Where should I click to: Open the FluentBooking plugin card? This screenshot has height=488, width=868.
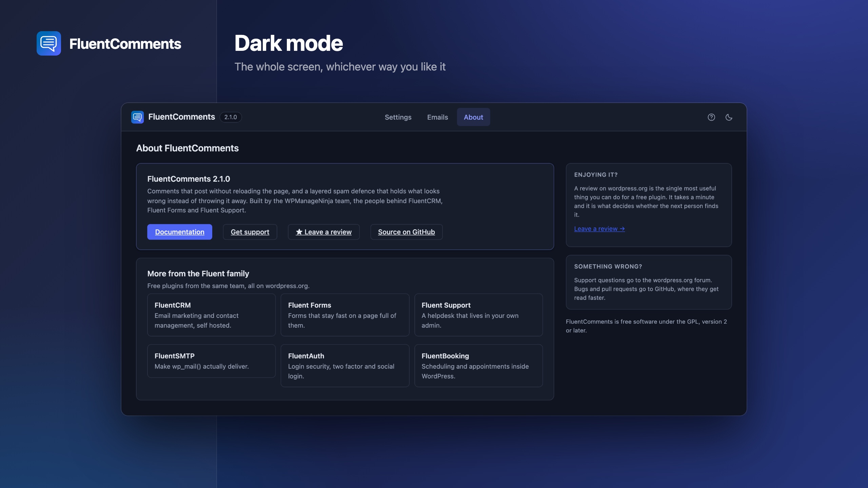tap(478, 366)
